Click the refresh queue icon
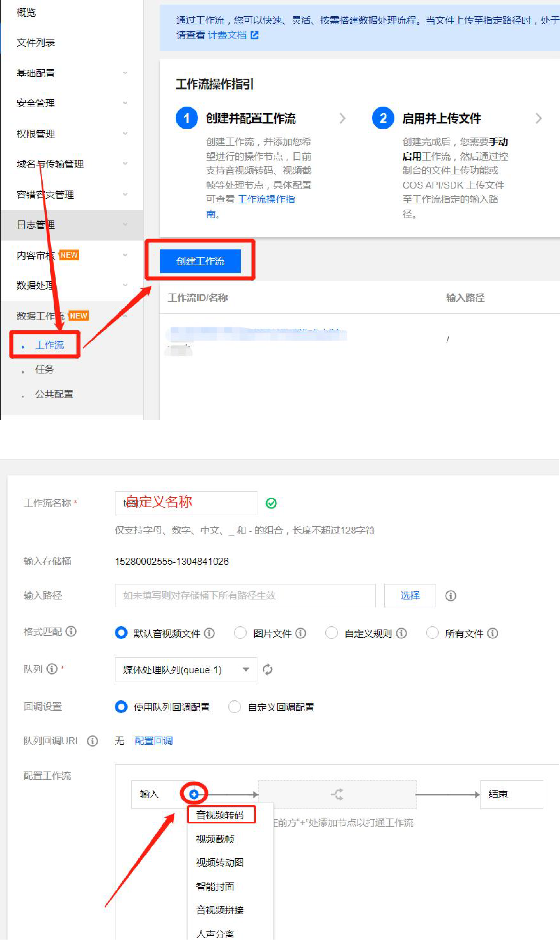Viewport: 560px width, 940px height. [268, 670]
